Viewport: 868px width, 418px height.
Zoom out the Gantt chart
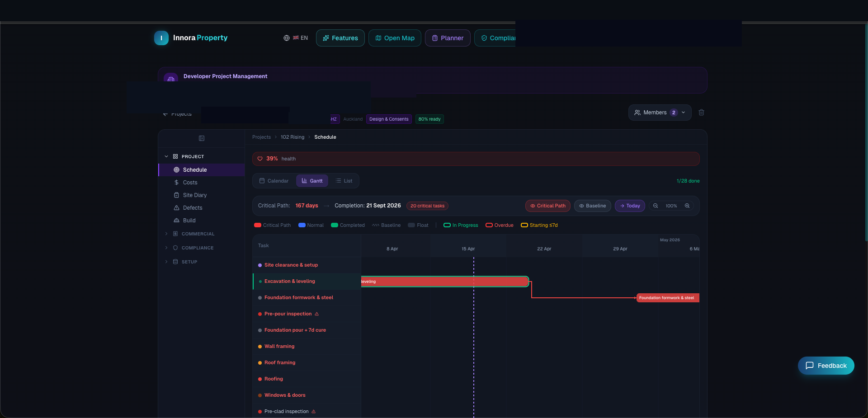tap(656, 206)
